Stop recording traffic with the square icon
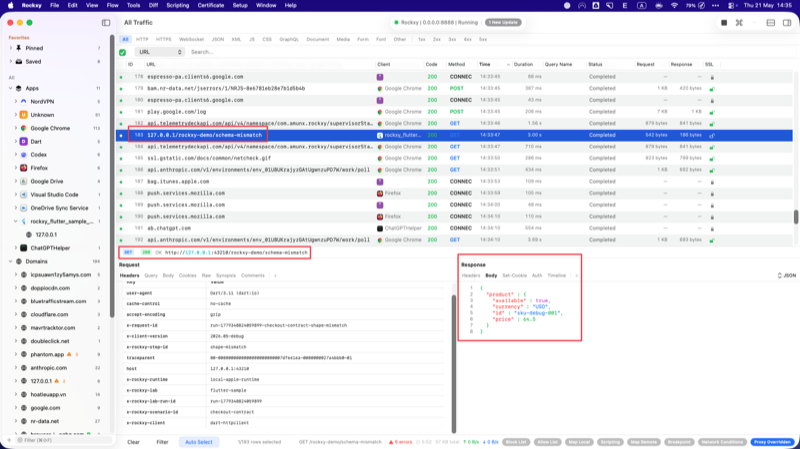The height and width of the screenshot is (449, 800). pyautogui.click(x=723, y=22)
